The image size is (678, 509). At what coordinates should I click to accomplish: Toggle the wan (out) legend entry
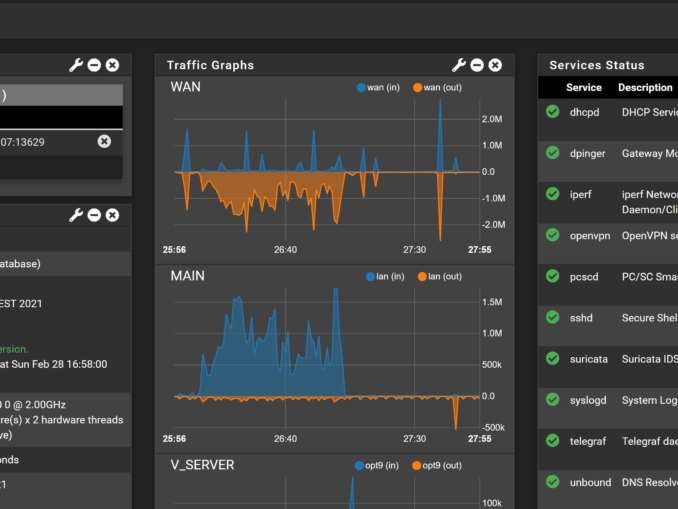(x=437, y=88)
